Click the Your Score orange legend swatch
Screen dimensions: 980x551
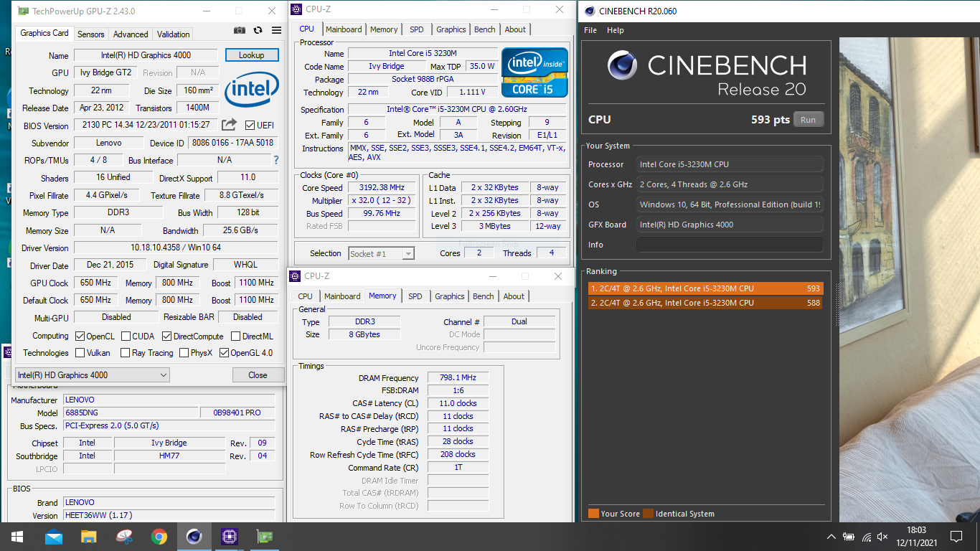[593, 514]
